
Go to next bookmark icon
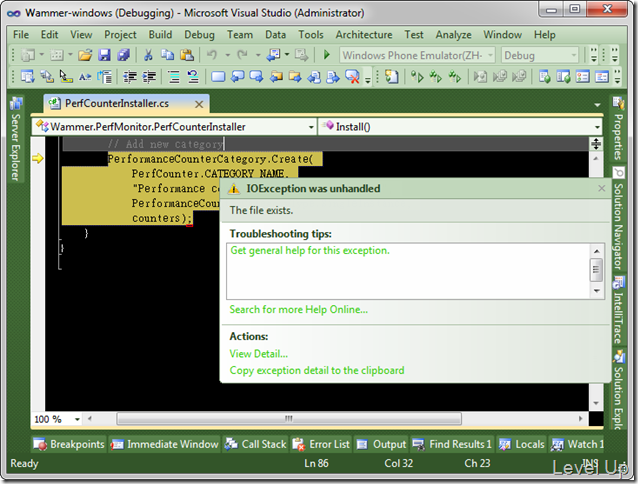[x=256, y=76]
